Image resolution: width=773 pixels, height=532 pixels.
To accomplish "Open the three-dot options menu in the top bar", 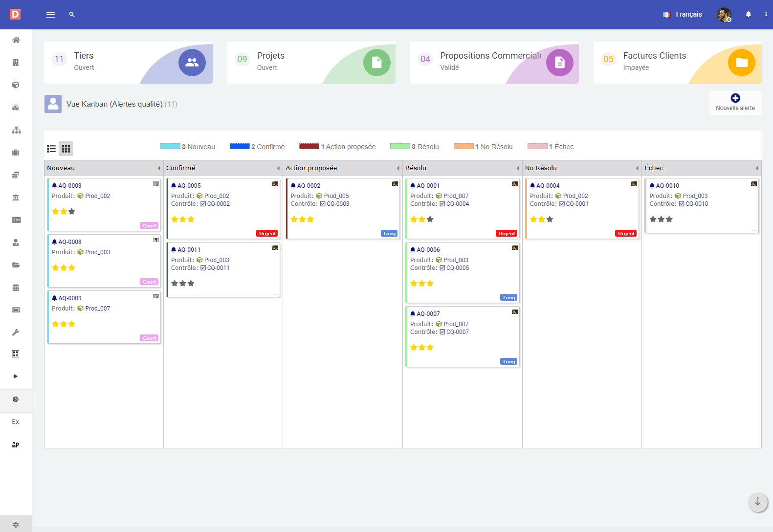I will coord(766,14).
